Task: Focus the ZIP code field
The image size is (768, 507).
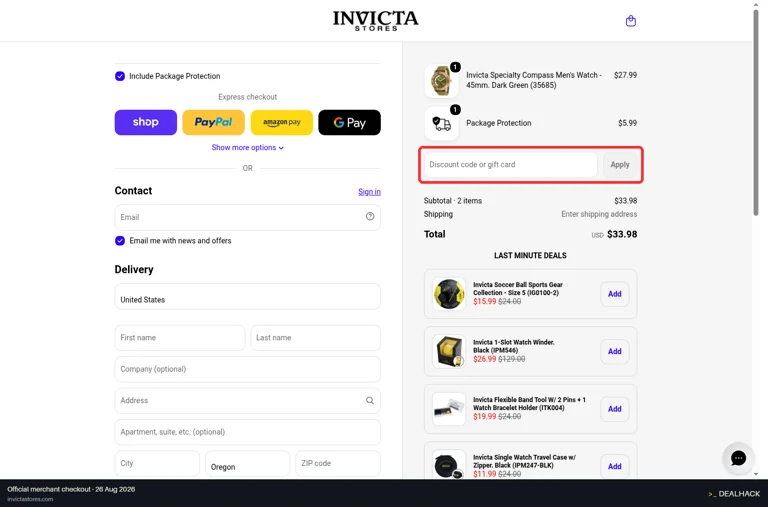Action: coord(338,463)
